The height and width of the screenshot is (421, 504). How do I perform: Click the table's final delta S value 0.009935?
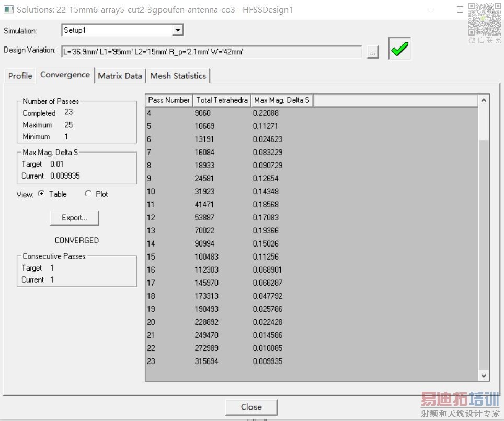point(268,361)
